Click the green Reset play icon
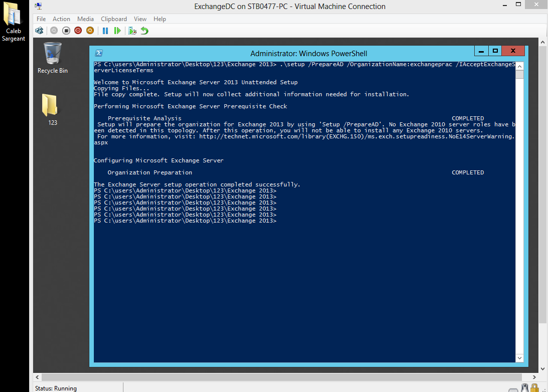 pos(117,31)
